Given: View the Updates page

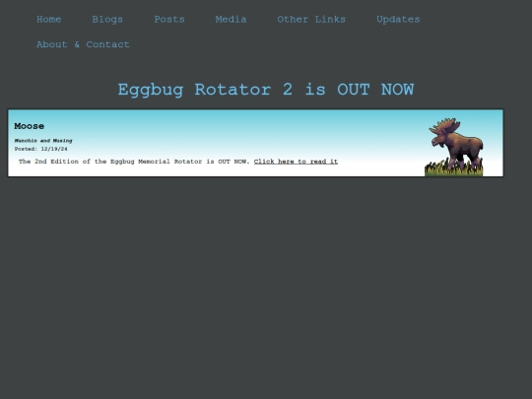Looking at the screenshot, I should pyautogui.click(x=398, y=20).
